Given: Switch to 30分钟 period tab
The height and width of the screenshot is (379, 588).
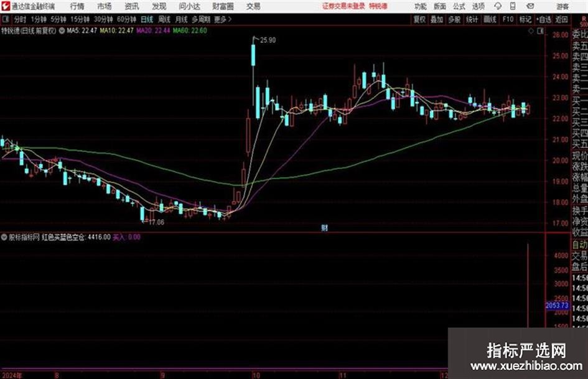Looking at the screenshot, I should pos(103,19).
